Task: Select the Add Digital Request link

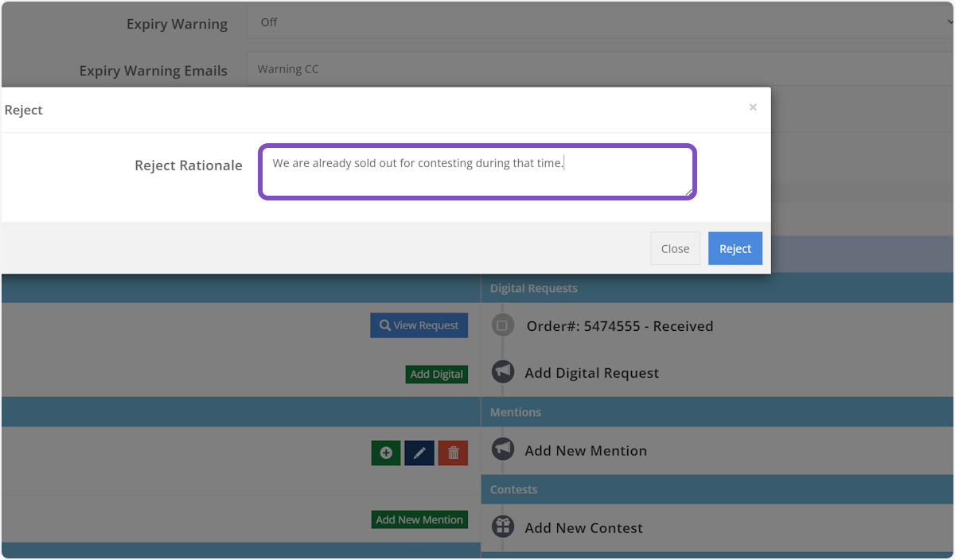Action: pos(591,373)
